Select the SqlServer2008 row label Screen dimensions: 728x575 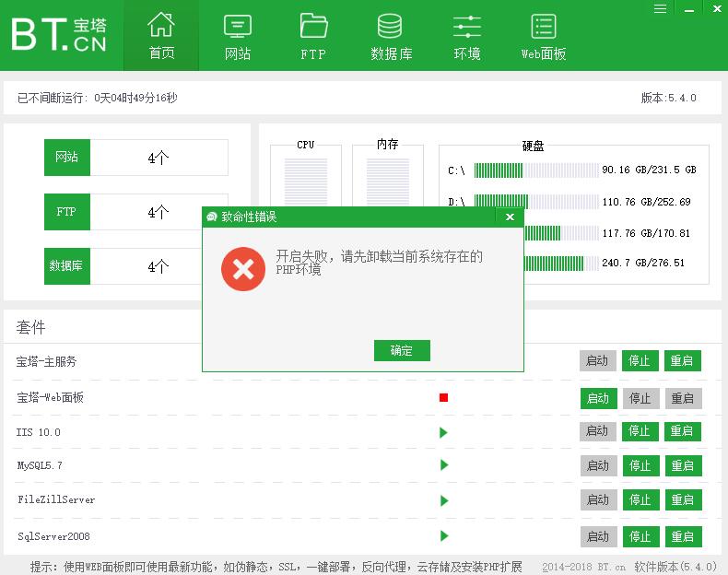(53, 536)
